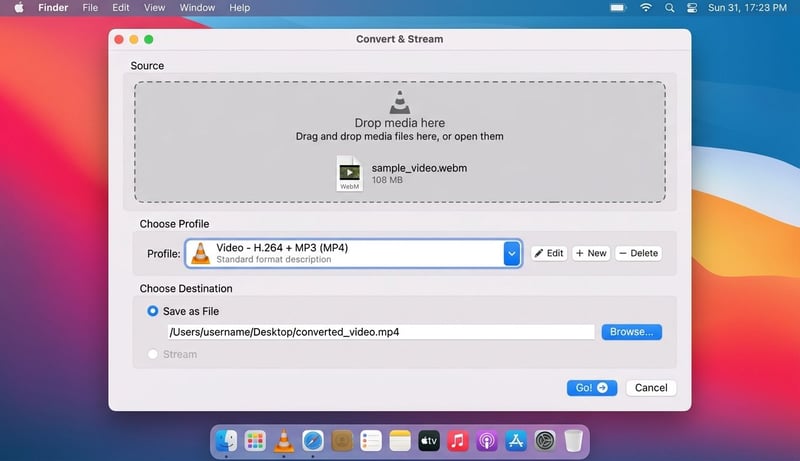
Task: Open App Store from the Dock
Action: pos(516,440)
